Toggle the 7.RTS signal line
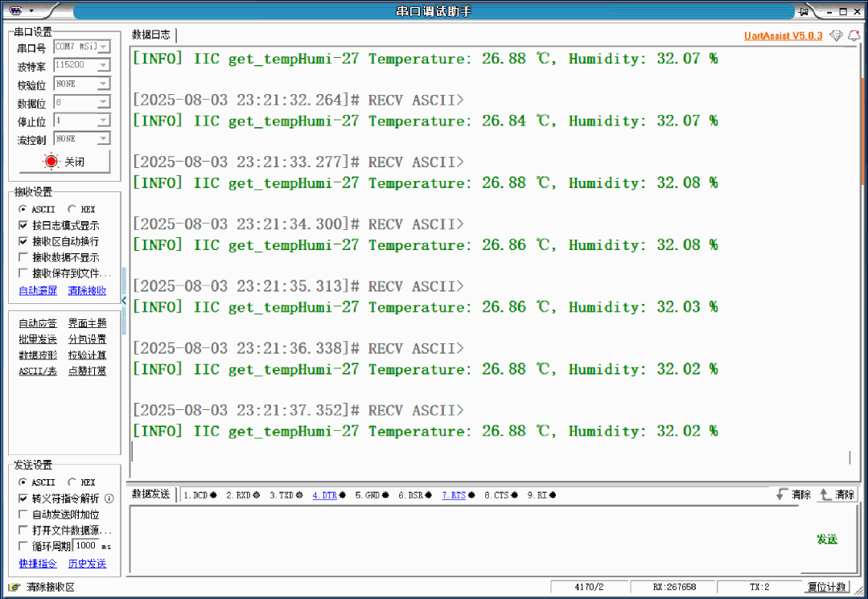This screenshot has width=868, height=599. coord(459,495)
